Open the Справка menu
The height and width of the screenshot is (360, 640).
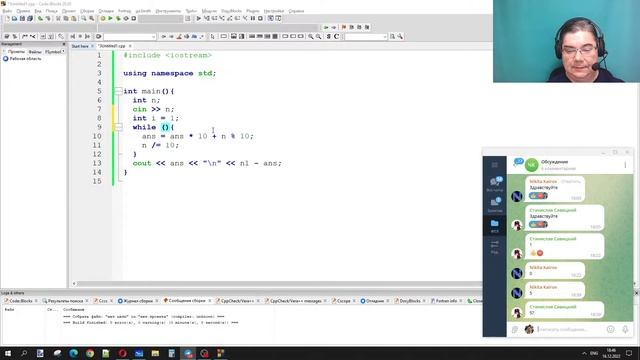(x=296, y=11)
